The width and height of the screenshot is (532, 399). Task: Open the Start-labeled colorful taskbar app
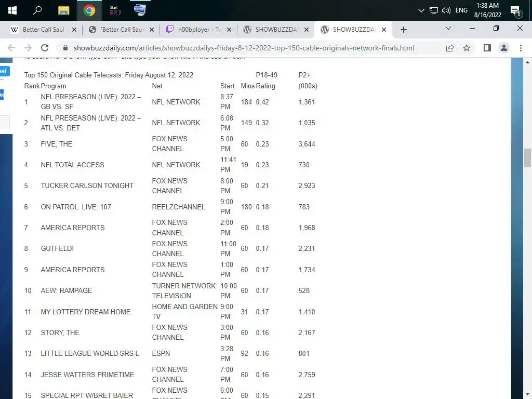click(x=115, y=10)
